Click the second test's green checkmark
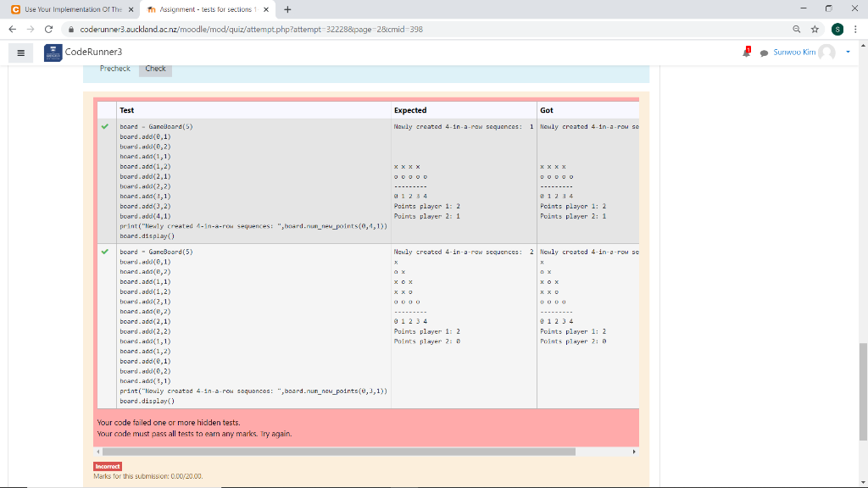The image size is (868, 488). [105, 252]
